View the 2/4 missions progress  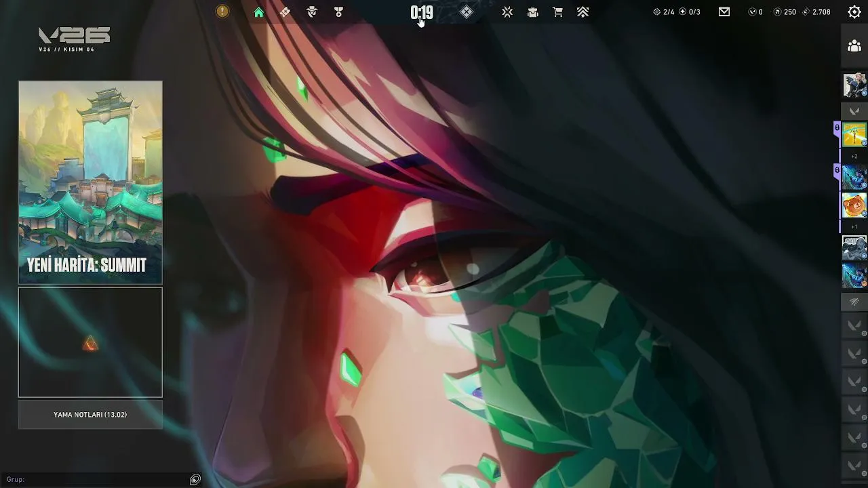point(664,12)
